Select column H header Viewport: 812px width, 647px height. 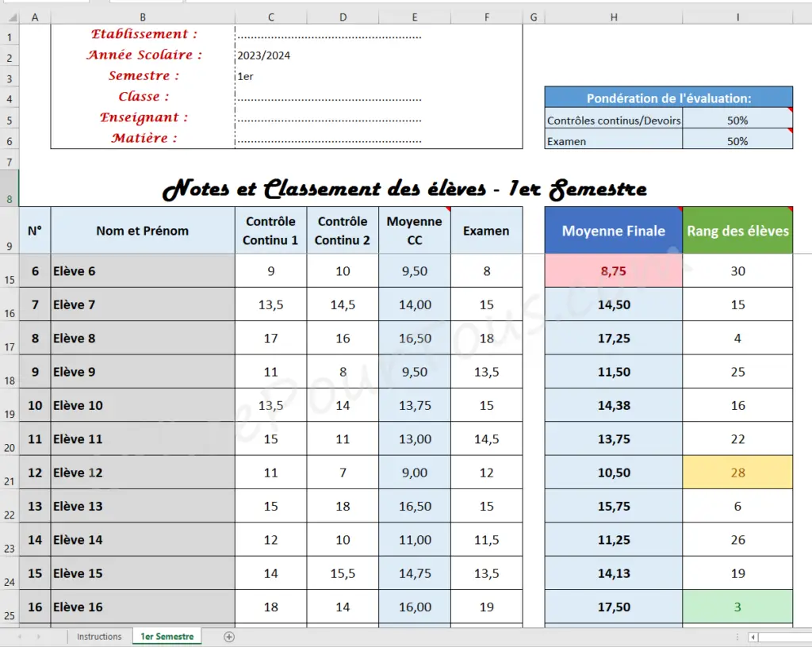pyautogui.click(x=613, y=16)
